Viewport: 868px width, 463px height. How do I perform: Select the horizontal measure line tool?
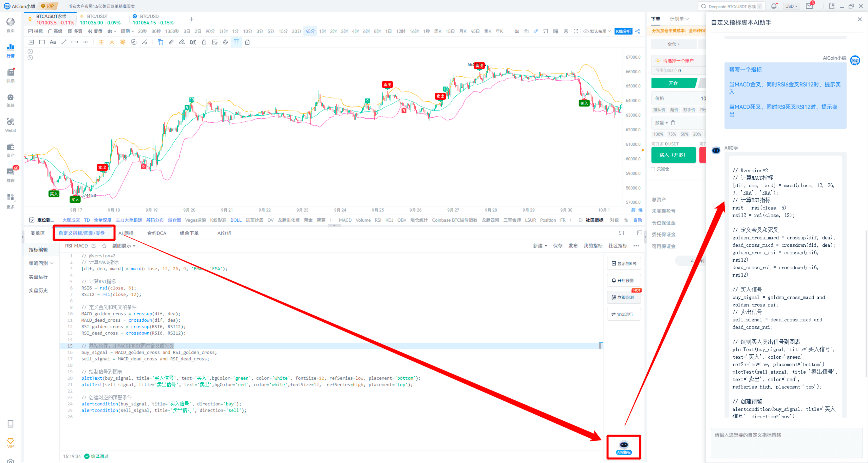74,42
